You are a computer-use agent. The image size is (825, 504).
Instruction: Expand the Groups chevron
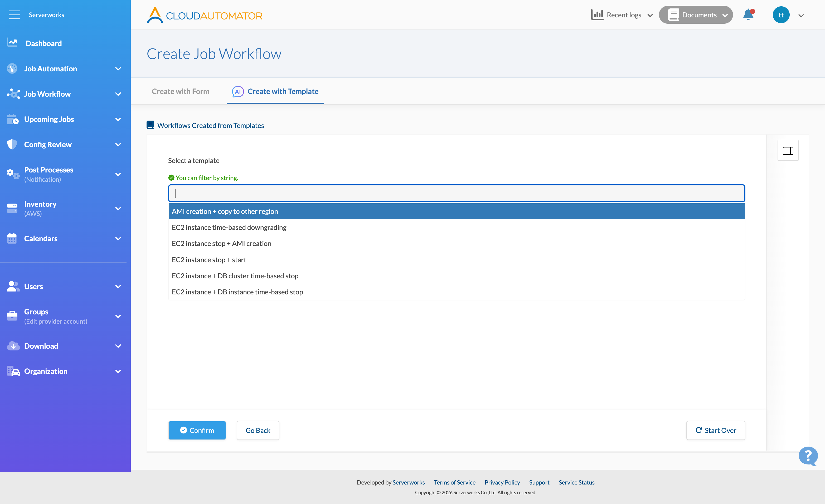tap(118, 316)
